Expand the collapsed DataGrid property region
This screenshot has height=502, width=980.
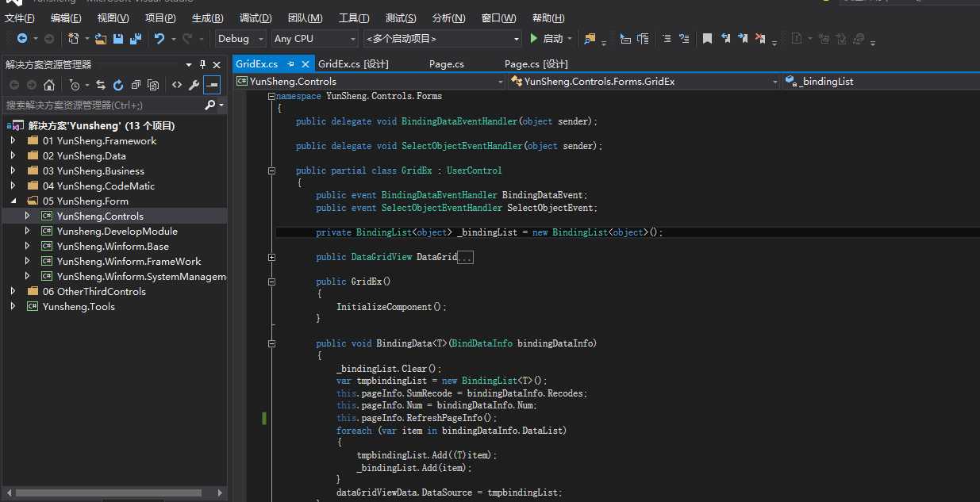tap(271, 257)
